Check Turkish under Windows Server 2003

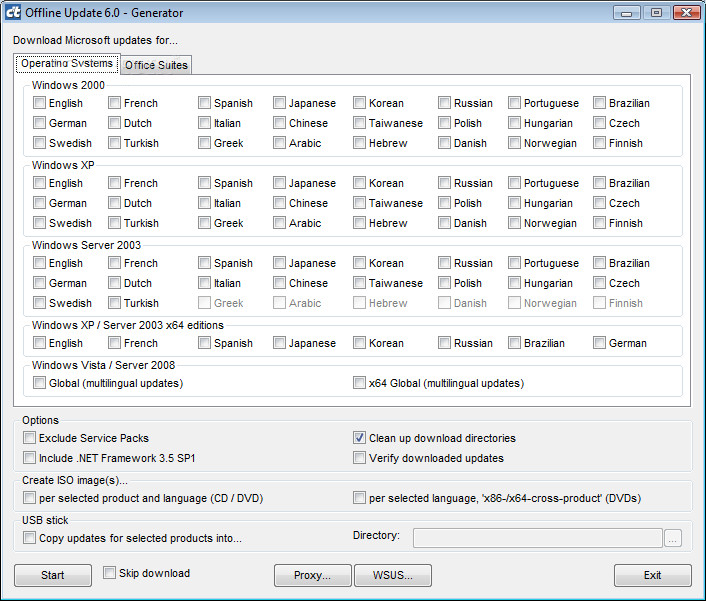click(115, 303)
